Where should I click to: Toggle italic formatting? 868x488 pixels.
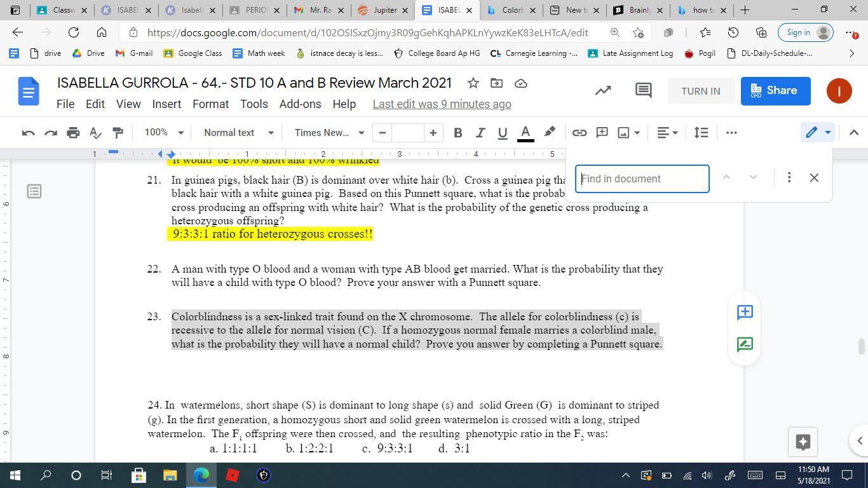(480, 132)
